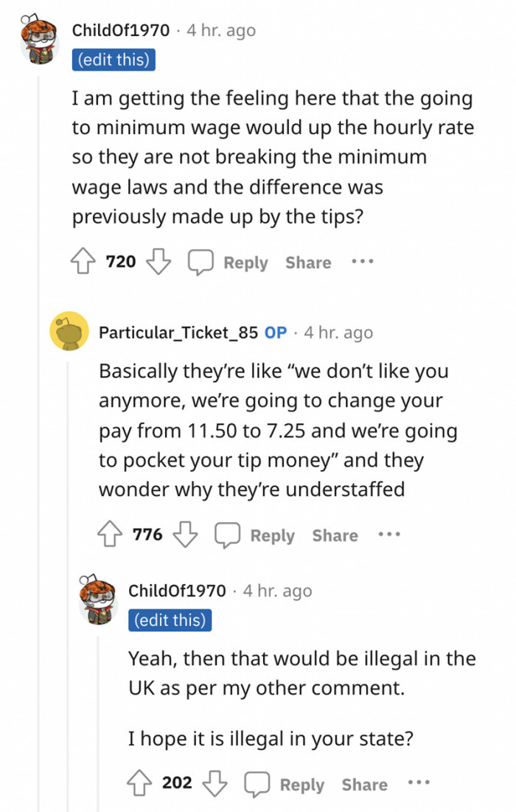Open ChildOf1970's user profile
Screen dimensions: 516x812
pyautogui.click(x=121, y=30)
